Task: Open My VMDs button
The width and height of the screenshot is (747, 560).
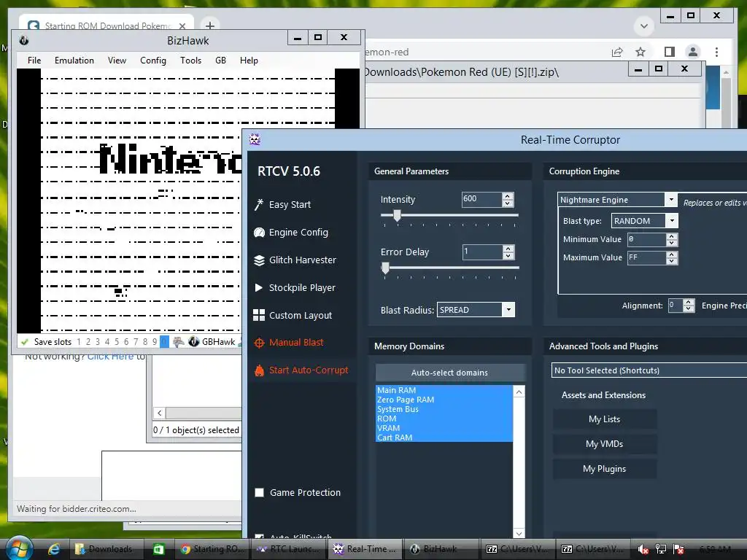Action: 605,444
